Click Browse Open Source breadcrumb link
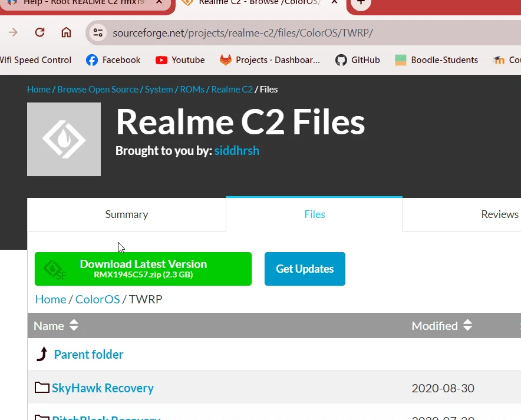The image size is (521, 420). (x=98, y=90)
